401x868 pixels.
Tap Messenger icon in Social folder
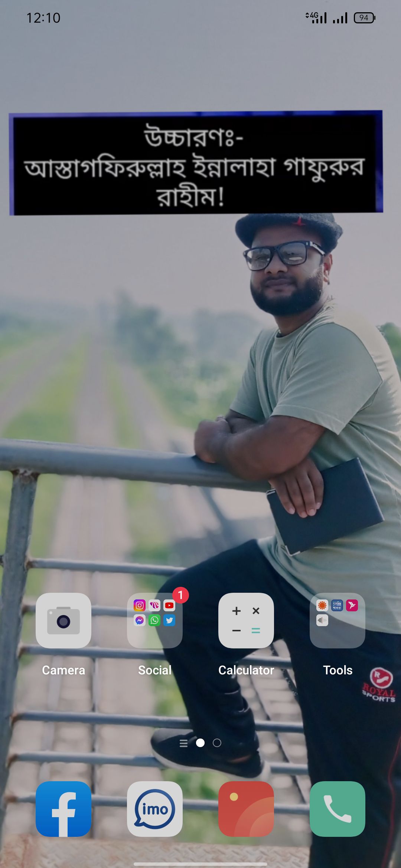[x=140, y=620]
